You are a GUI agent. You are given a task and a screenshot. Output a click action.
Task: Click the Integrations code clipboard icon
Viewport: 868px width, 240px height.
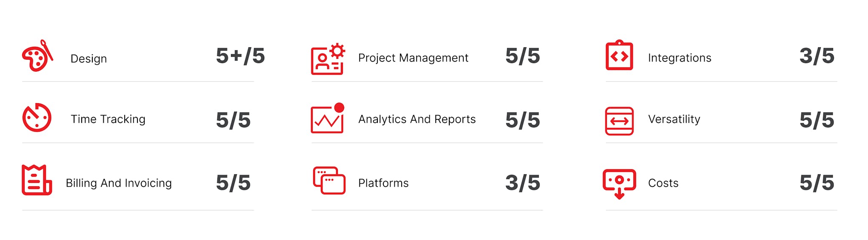[619, 56]
